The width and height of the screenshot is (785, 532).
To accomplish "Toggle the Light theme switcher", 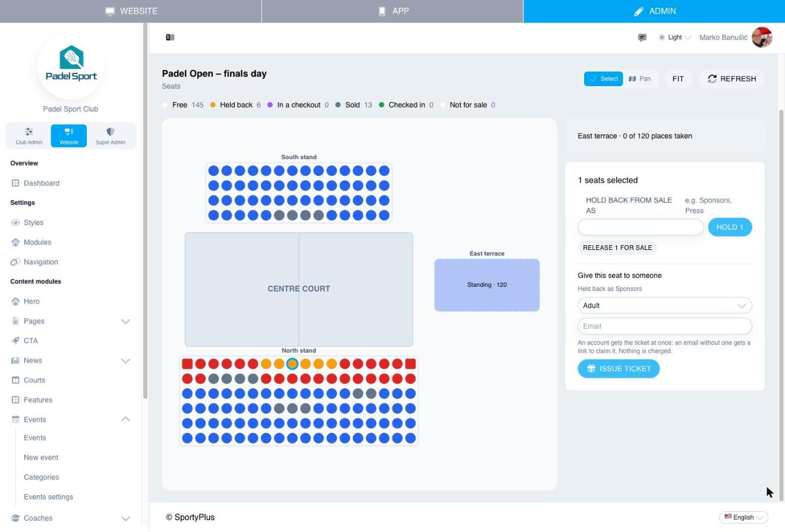I will click(x=674, y=37).
